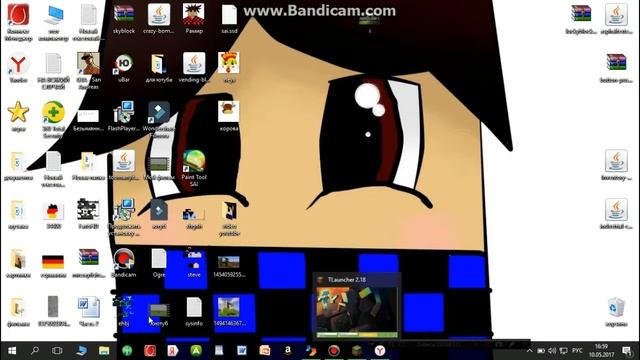Click the red Я Yandex taskbar icon
Viewport: 640px width, 360px height.
(173, 351)
